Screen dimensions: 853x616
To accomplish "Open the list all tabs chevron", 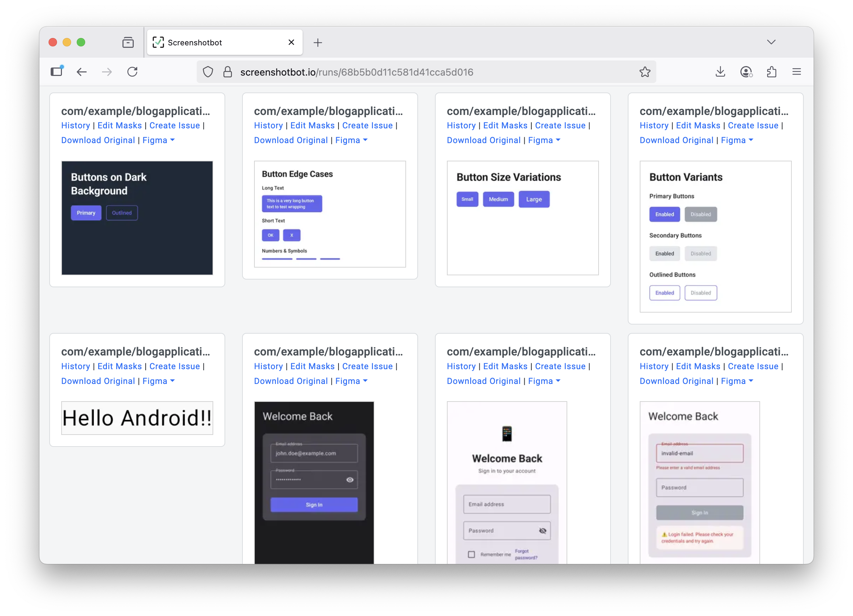I will point(771,42).
